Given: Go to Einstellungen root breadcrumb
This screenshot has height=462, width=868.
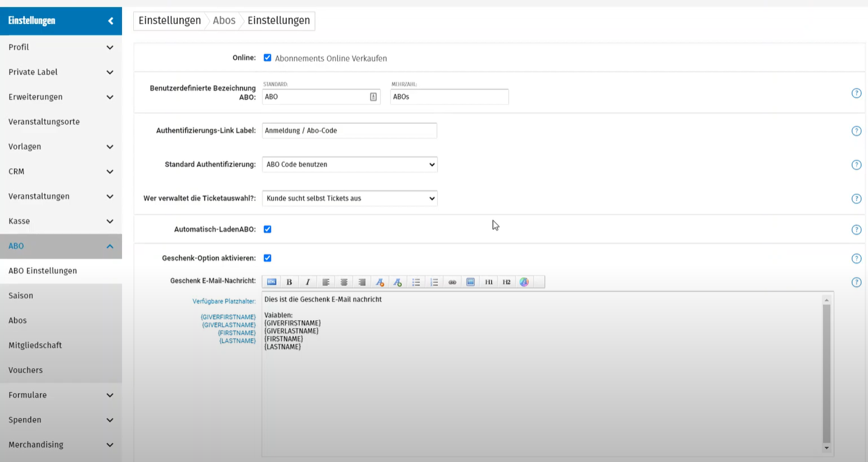Looking at the screenshot, I should [169, 21].
